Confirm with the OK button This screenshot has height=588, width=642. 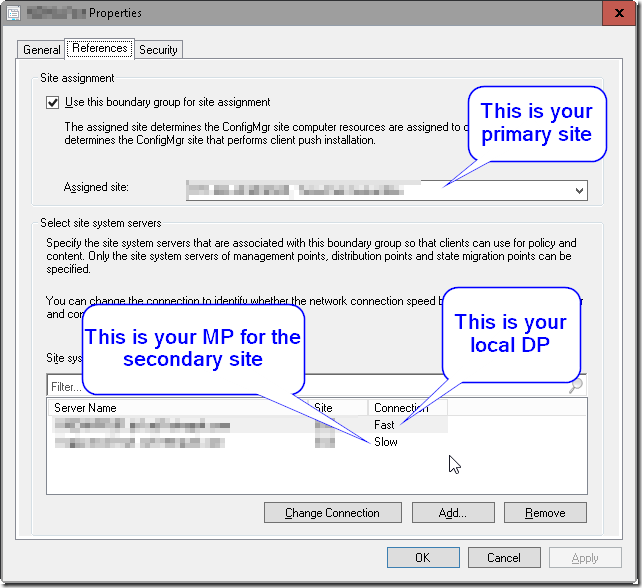pyautogui.click(x=423, y=557)
